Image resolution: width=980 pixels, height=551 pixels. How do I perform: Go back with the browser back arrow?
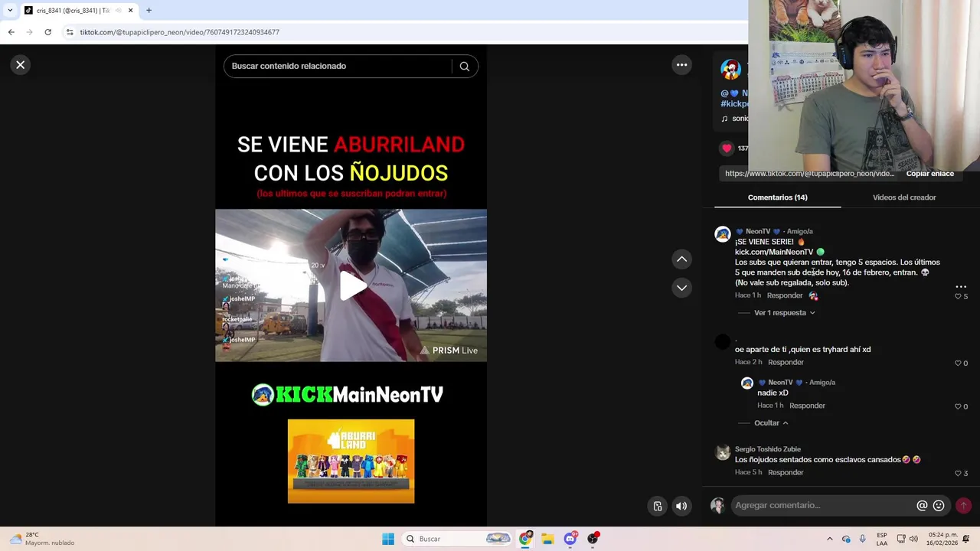(11, 32)
